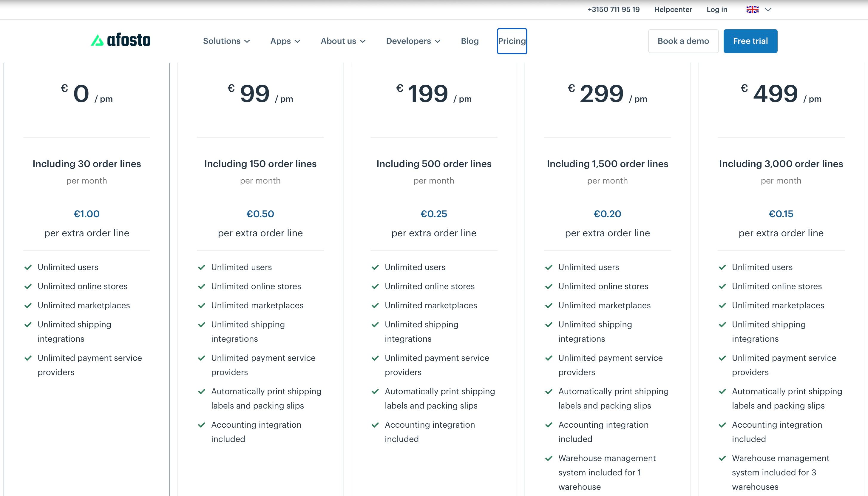Click 'system included for 1 warehouse' text
The width and height of the screenshot is (868, 496).
tap(600, 480)
